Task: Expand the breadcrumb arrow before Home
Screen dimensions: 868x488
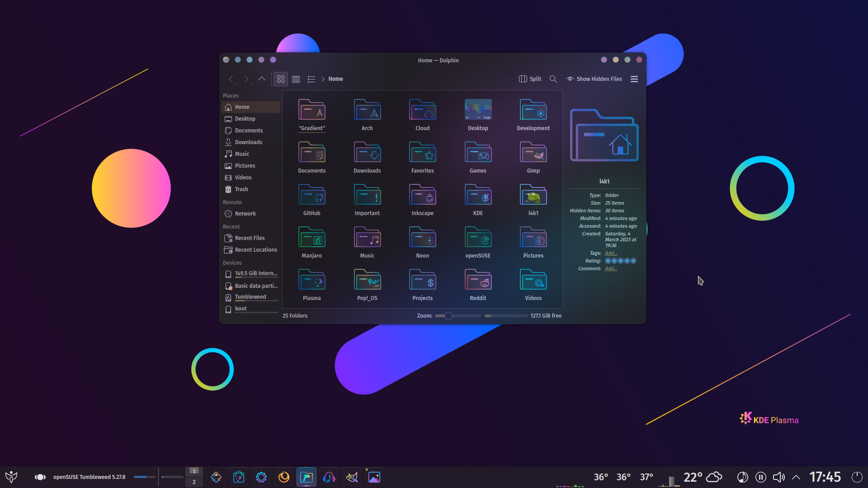Action: pos(323,79)
